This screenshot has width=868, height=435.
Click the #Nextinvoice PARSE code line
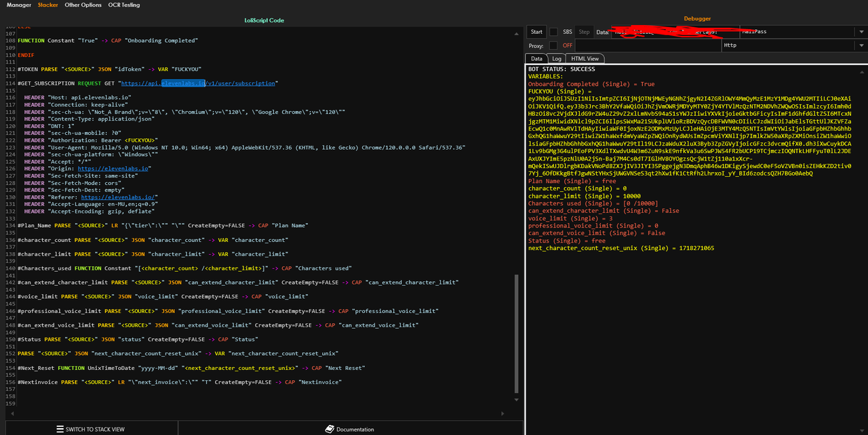(x=180, y=381)
